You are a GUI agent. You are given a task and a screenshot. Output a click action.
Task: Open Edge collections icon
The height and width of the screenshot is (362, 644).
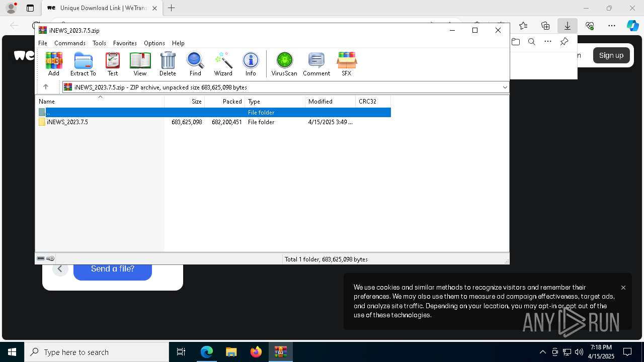(545, 26)
